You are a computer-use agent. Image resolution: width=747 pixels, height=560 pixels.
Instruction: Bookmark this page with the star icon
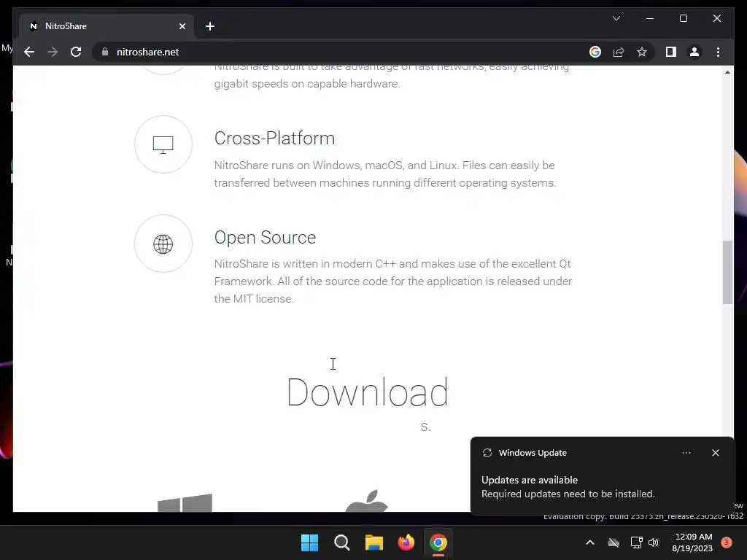[x=642, y=52]
